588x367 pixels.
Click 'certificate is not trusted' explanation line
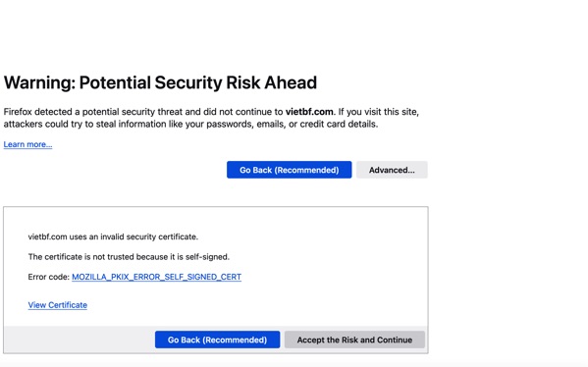point(129,257)
